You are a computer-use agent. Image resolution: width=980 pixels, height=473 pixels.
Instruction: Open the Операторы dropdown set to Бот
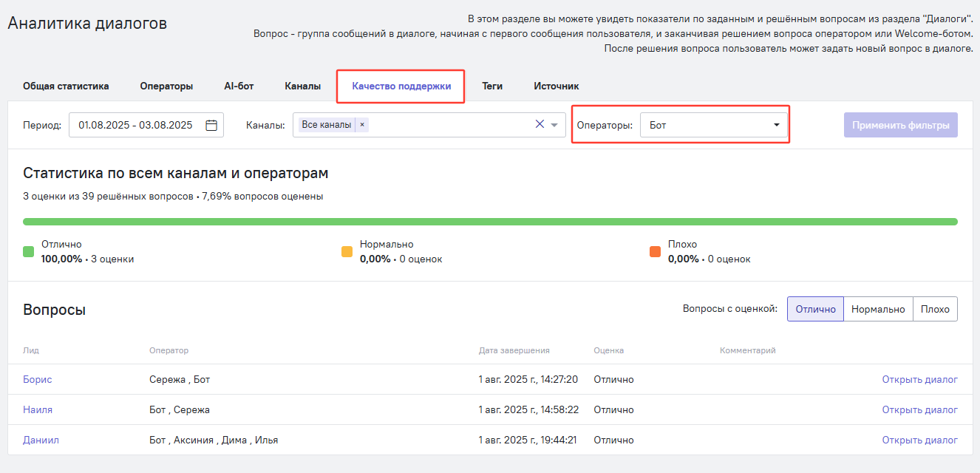(x=714, y=126)
